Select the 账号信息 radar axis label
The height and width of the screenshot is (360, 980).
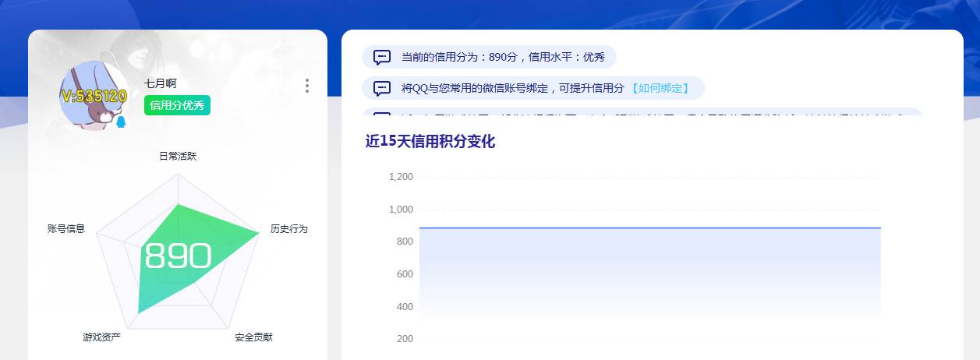[66, 228]
